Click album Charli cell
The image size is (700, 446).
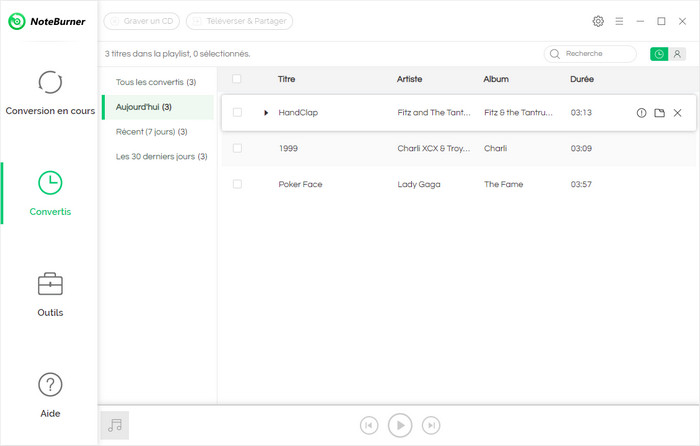495,148
